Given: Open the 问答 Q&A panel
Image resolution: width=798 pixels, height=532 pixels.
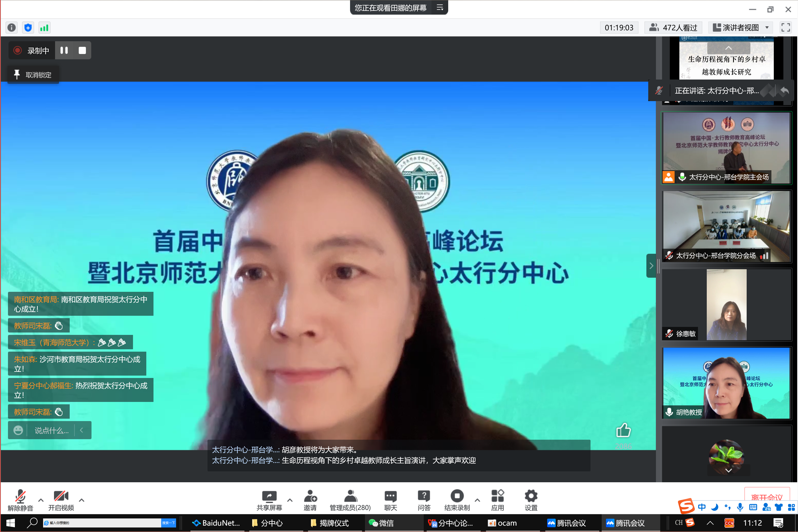Looking at the screenshot, I should (424, 500).
